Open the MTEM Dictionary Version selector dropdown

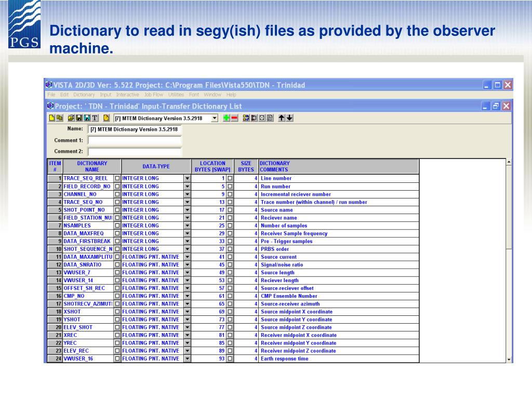(215, 118)
